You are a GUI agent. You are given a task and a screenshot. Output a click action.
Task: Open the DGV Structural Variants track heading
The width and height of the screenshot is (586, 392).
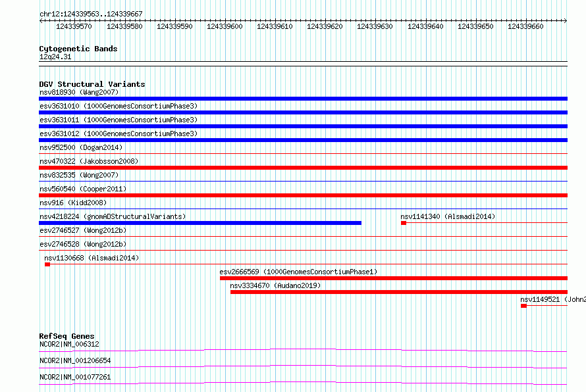92,84
